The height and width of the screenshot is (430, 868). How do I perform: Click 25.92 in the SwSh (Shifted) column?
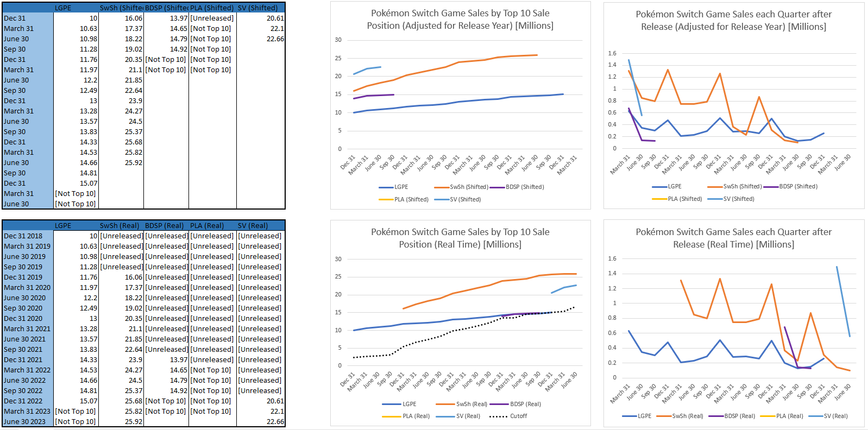coord(134,162)
